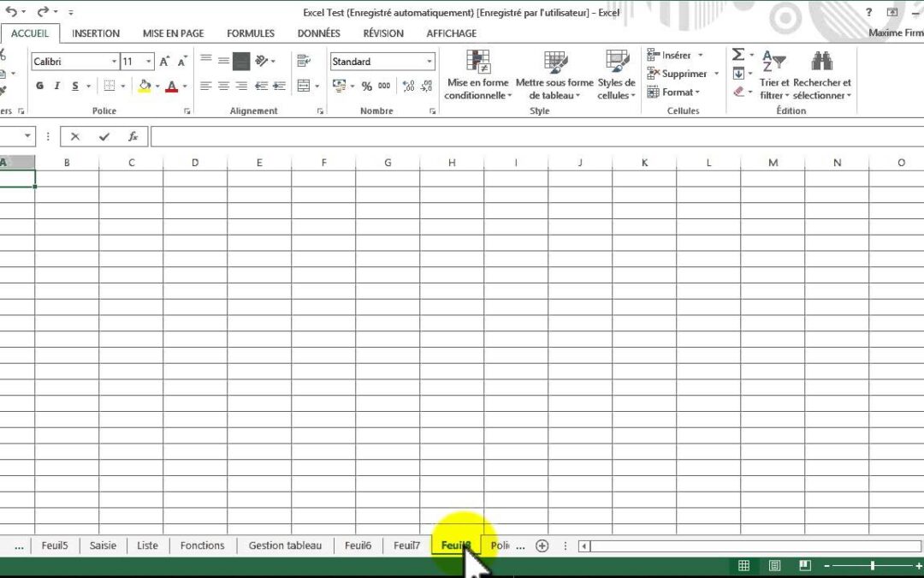This screenshot has width=924, height=578.
Task: Switch to the MISE EN PAGE tab
Action: [x=173, y=33]
